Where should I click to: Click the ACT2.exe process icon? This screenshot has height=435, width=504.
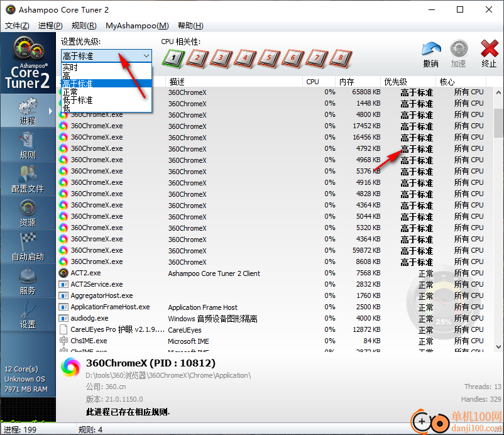(63, 273)
